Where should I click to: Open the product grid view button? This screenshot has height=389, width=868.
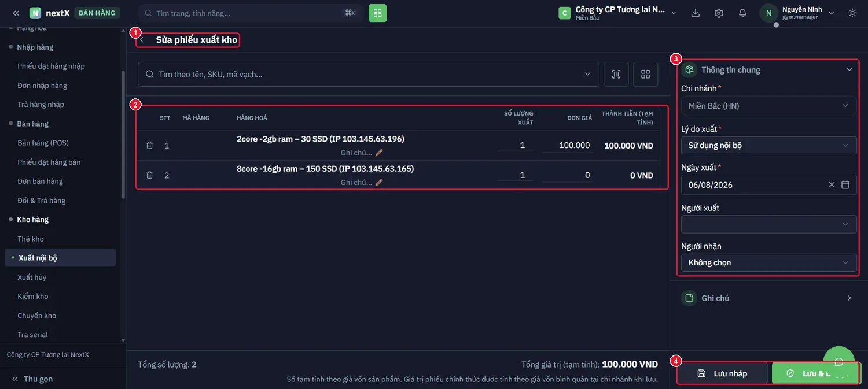[646, 74]
